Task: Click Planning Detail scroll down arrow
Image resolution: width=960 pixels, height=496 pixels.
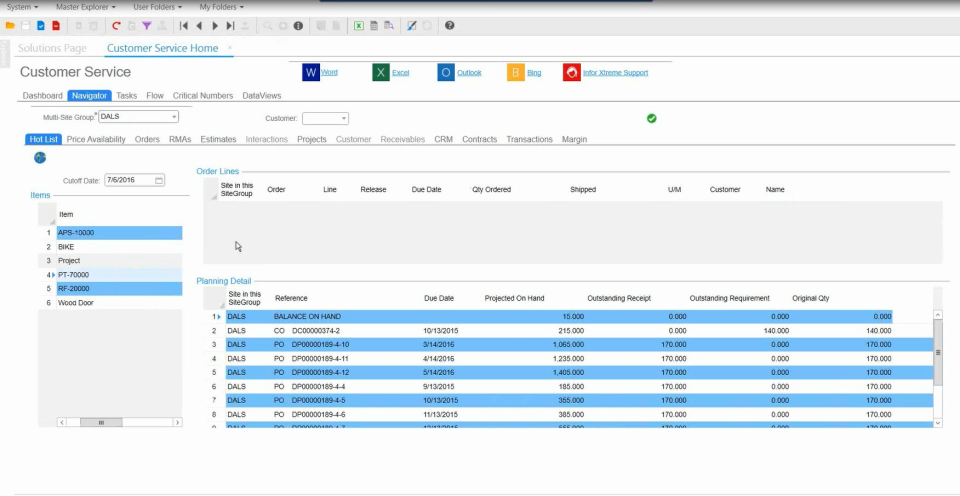Action: pyautogui.click(x=937, y=423)
